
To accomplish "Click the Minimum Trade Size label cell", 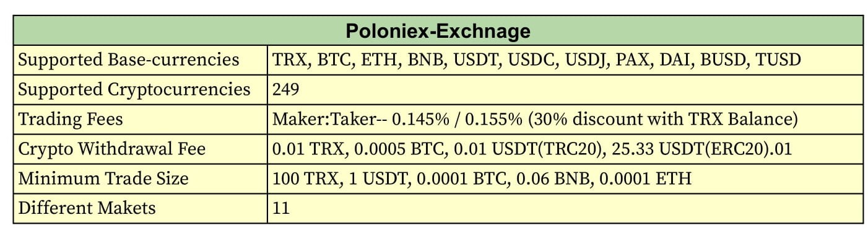I will pyautogui.click(x=141, y=179).
